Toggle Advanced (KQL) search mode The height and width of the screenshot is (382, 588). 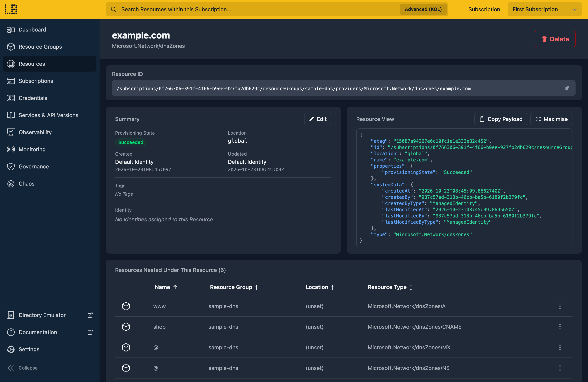pyautogui.click(x=423, y=9)
